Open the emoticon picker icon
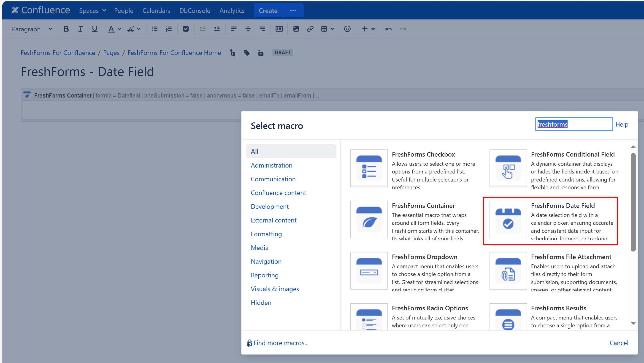 347,29
